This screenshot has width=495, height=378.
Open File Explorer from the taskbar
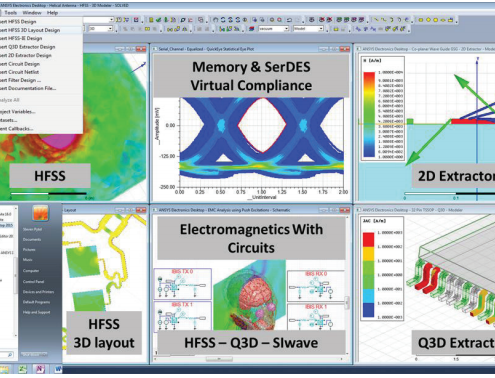point(5,369)
